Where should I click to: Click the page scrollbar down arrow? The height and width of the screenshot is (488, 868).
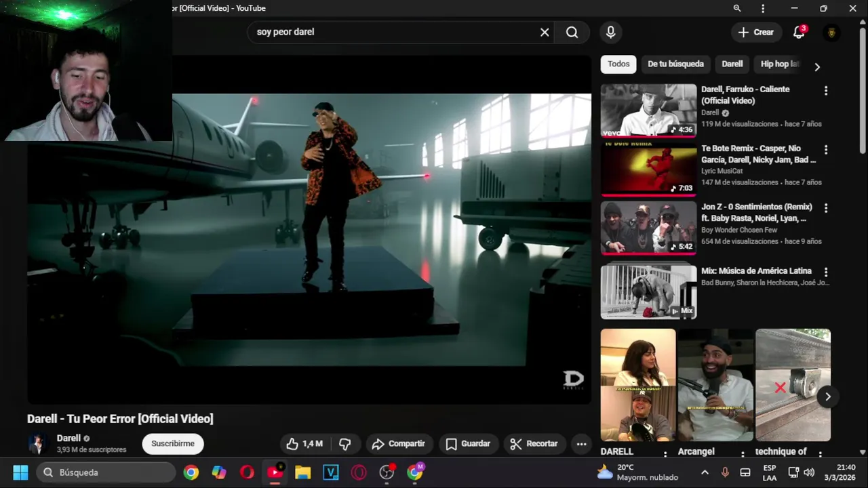863,452
